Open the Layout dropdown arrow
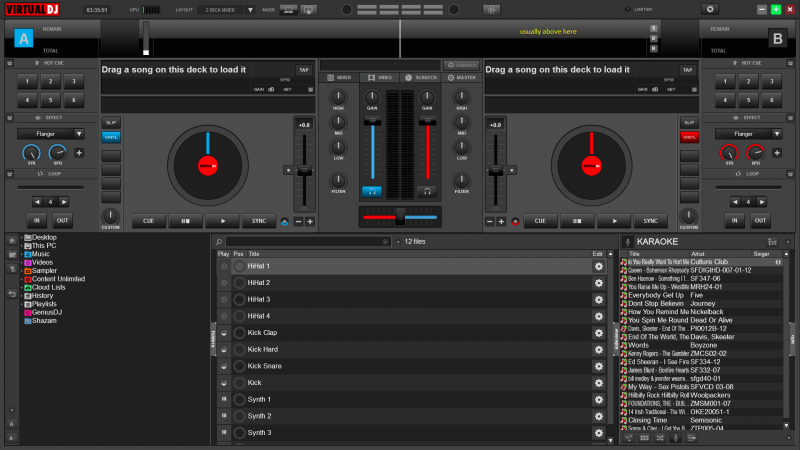The height and width of the screenshot is (450, 800). tap(250, 10)
